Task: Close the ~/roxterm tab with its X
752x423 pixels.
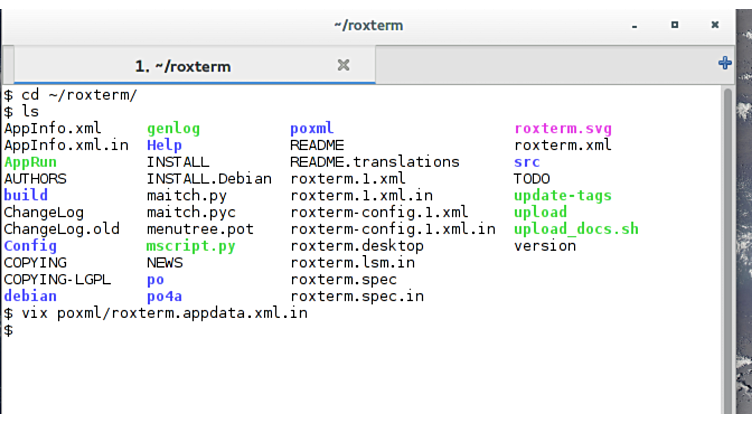Action: pyautogui.click(x=343, y=65)
